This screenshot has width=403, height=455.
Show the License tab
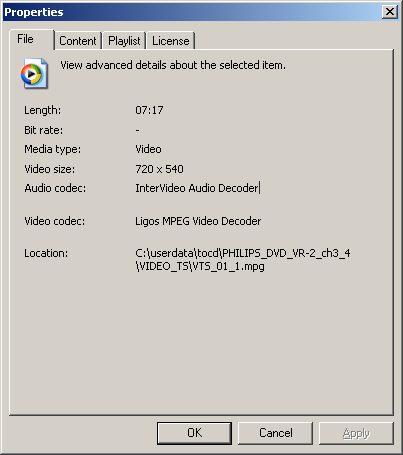click(x=170, y=41)
